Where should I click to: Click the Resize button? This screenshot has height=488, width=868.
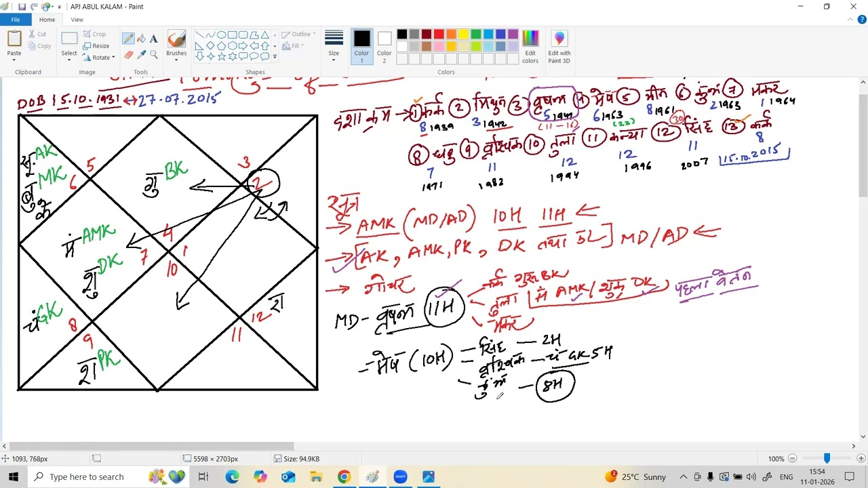point(96,45)
